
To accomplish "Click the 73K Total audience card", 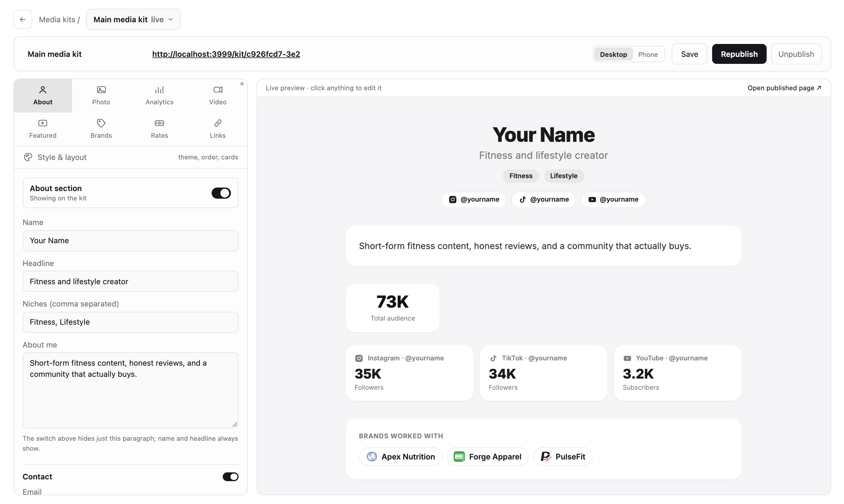I will [x=393, y=308].
